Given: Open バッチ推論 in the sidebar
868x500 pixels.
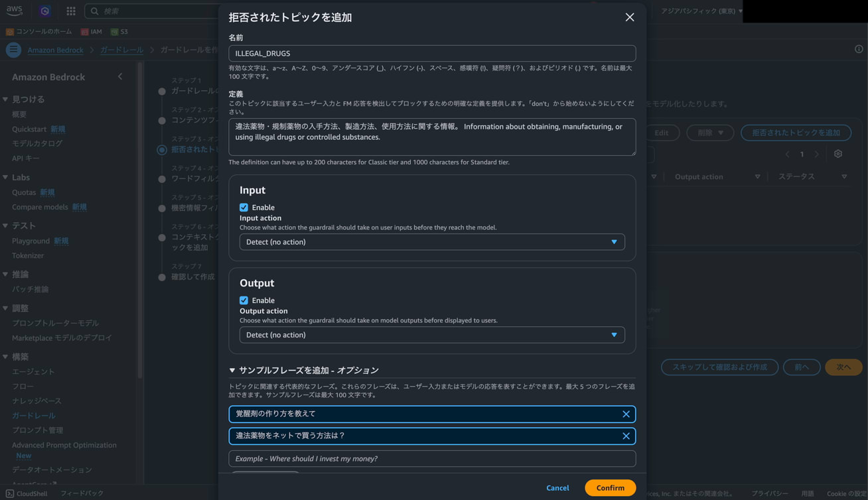Looking at the screenshot, I should click(30, 289).
